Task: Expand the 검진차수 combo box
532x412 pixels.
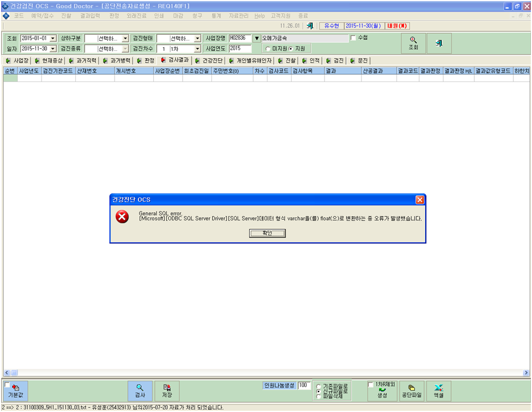Action: pyautogui.click(x=198, y=49)
